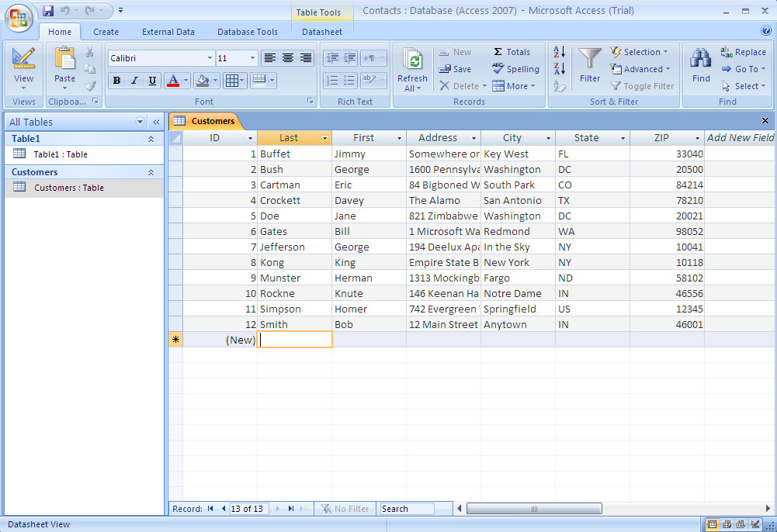The height and width of the screenshot is (532, 777).
Task: Go to last record navigation button
Action: tap(291, 508)
